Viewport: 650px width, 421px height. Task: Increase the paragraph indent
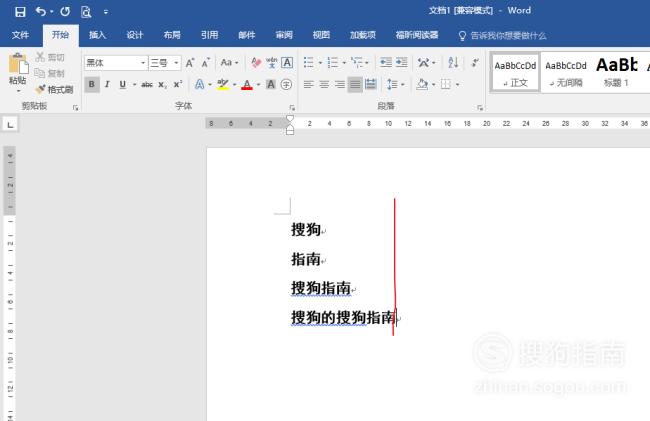pyautogui.click(x=401, y=63)
